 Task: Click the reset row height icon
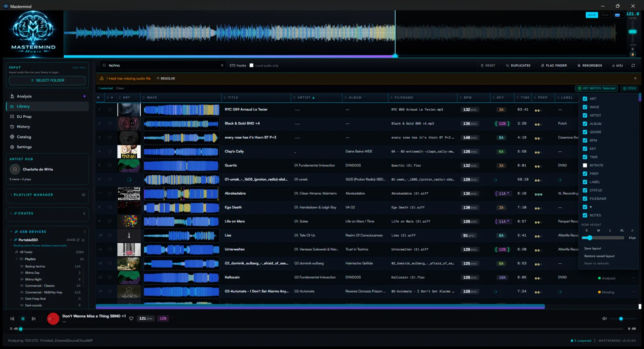(x=632, y=231)
